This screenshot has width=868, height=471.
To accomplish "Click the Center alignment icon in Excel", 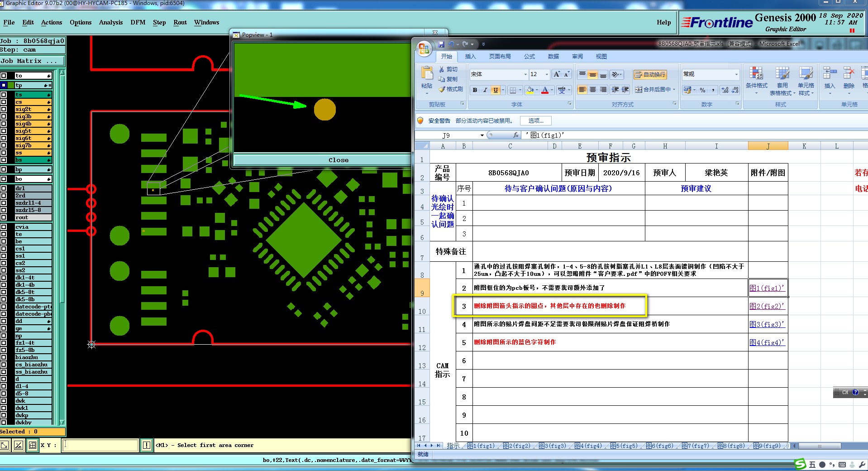I will (x=593, y=90).
